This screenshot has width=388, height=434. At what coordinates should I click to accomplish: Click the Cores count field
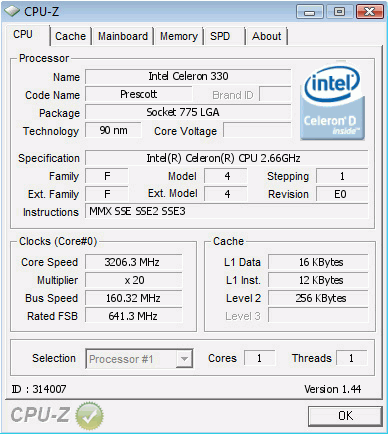click(260, 358)
